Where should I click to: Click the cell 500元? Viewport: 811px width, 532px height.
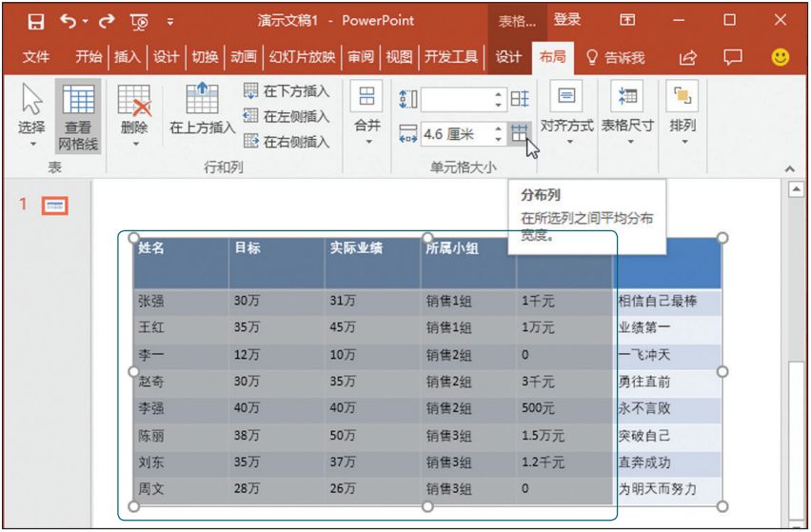(564, 408)
